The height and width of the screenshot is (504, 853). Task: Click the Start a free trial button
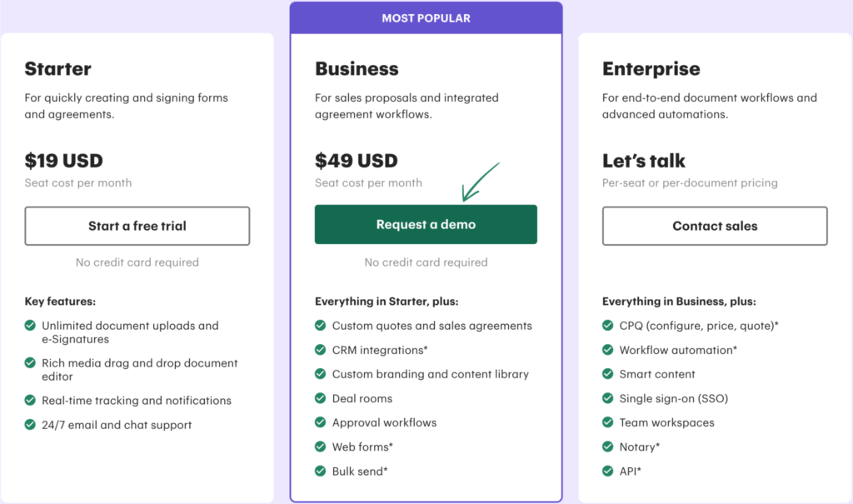(x=137, y=226)
